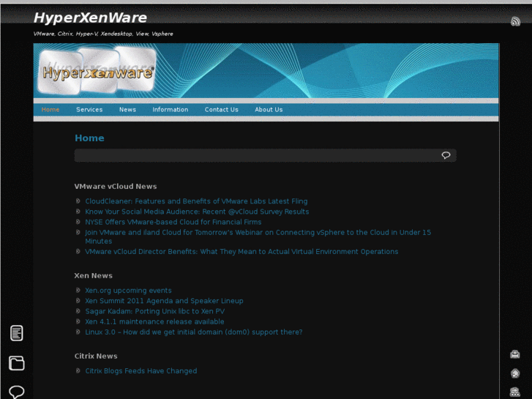The width and height of the screenshot is (532, 399).
Task: Click the document page icon in left sidebar
Action: pyautogui.click(x=17, y=333)
